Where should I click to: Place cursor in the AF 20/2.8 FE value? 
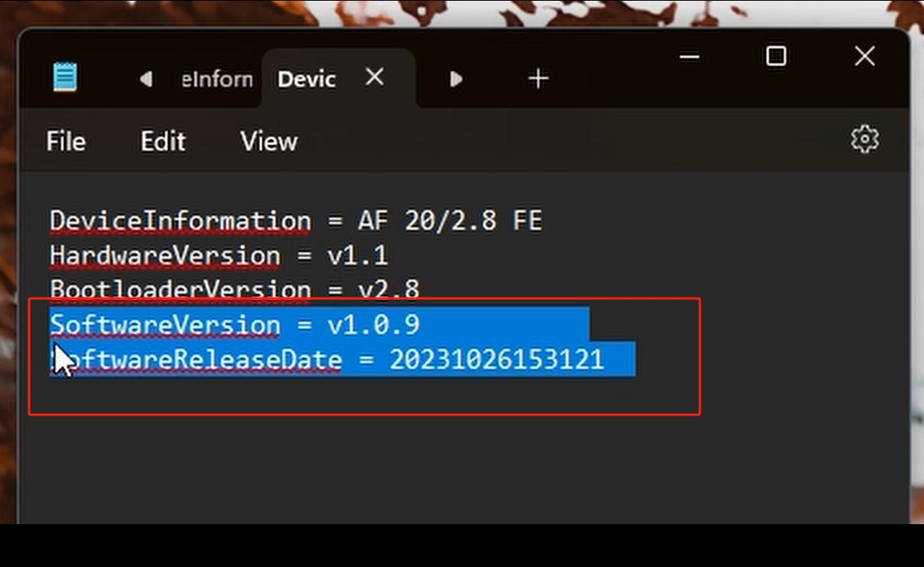coord(450,221)
